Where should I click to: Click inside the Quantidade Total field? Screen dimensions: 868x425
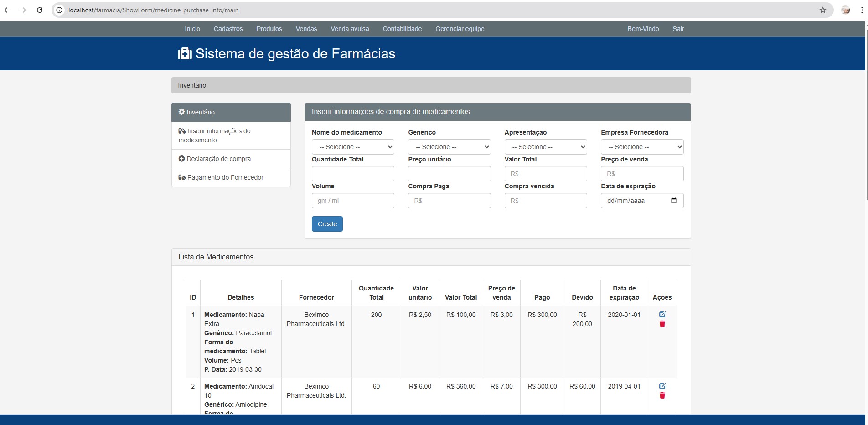coord(352,174)
